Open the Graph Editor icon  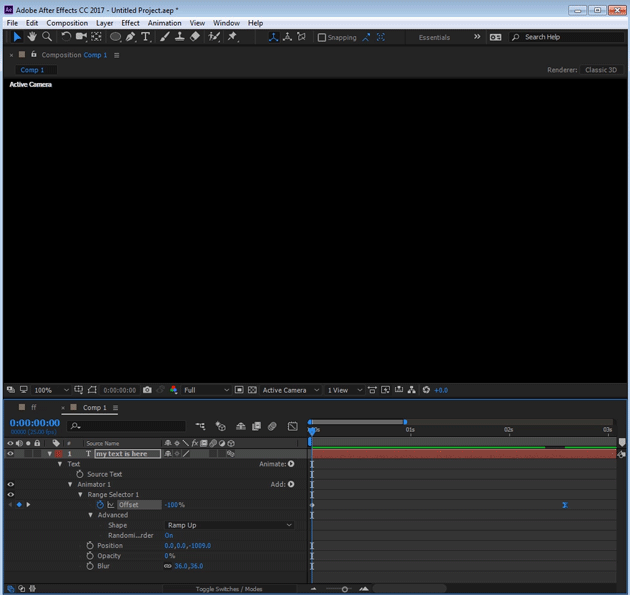[292, 426]
